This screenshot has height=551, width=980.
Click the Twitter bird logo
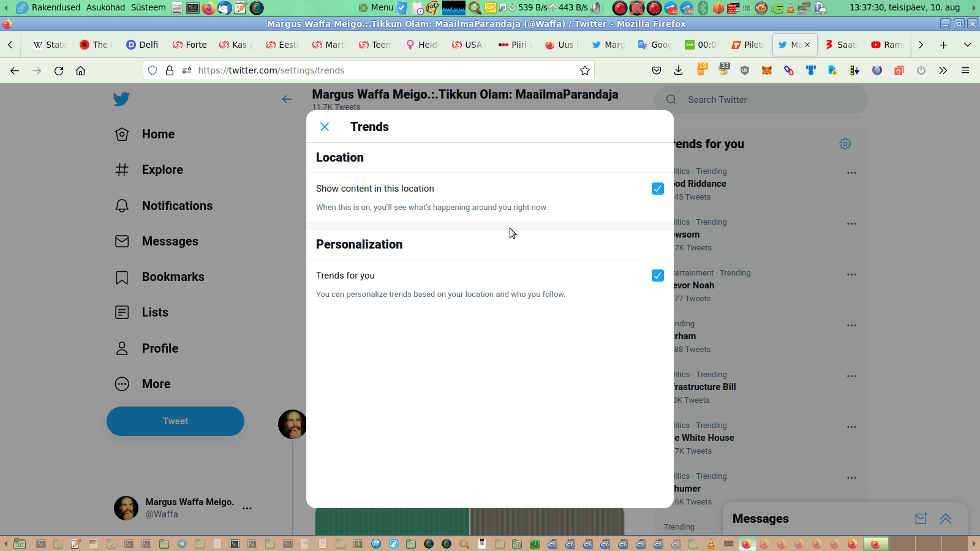click(121, 99)
